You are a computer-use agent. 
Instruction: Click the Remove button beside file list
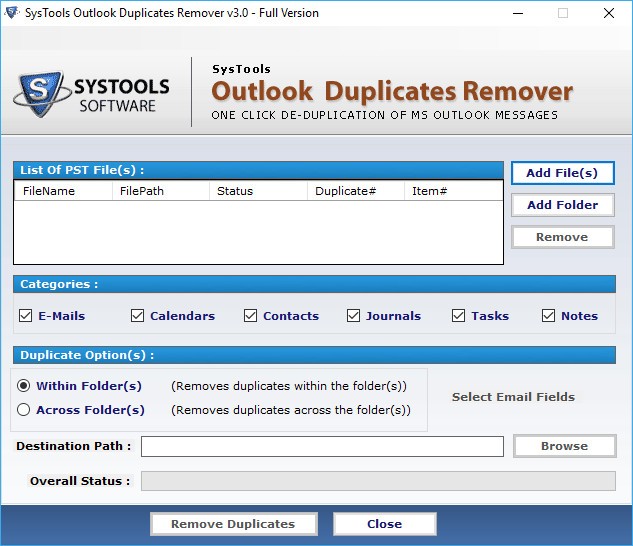[562, 237]
